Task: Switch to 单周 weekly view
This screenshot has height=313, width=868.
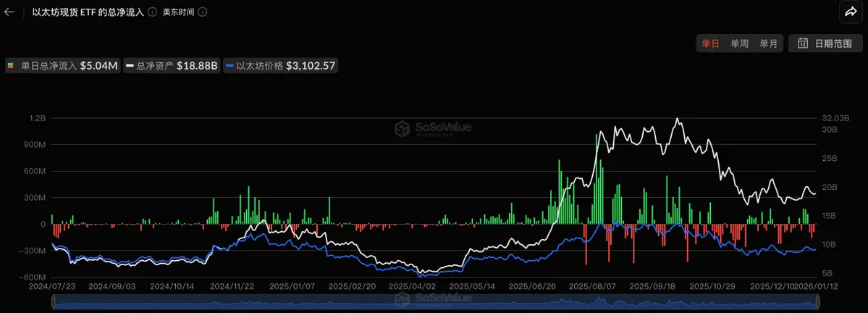Action: 739,43
